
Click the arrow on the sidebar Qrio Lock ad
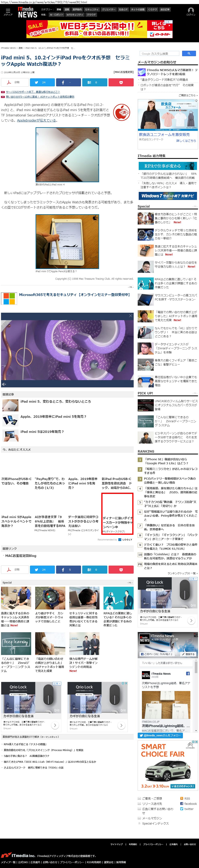191,620
